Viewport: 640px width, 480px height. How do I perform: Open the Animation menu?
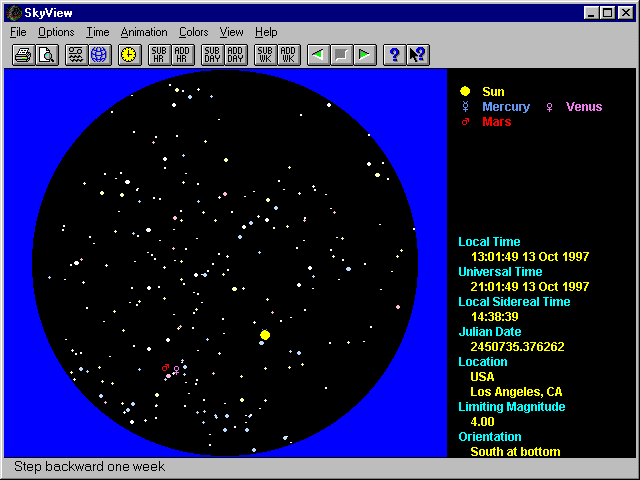pos(144,32)
